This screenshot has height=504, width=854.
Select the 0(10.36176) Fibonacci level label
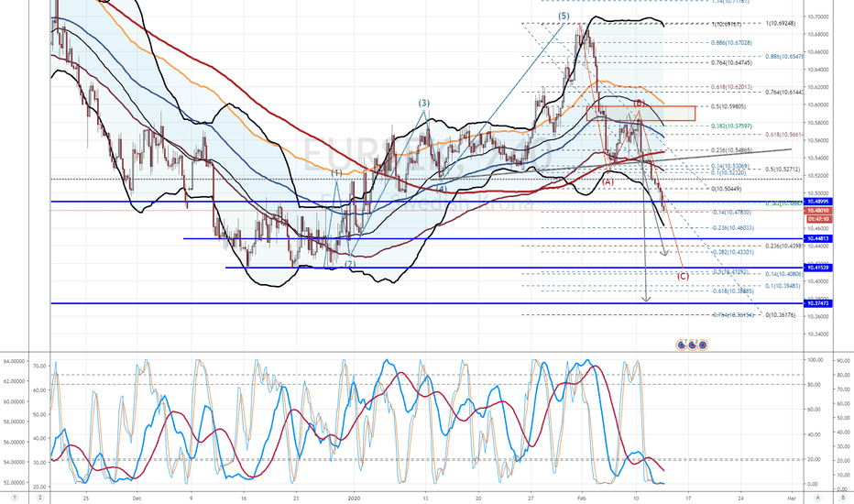781,315
